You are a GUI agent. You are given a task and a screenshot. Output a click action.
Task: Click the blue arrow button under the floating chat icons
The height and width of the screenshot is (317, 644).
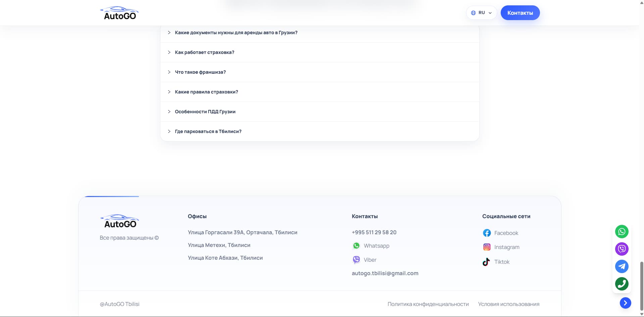pyautogui.click(x=625, y=303)
